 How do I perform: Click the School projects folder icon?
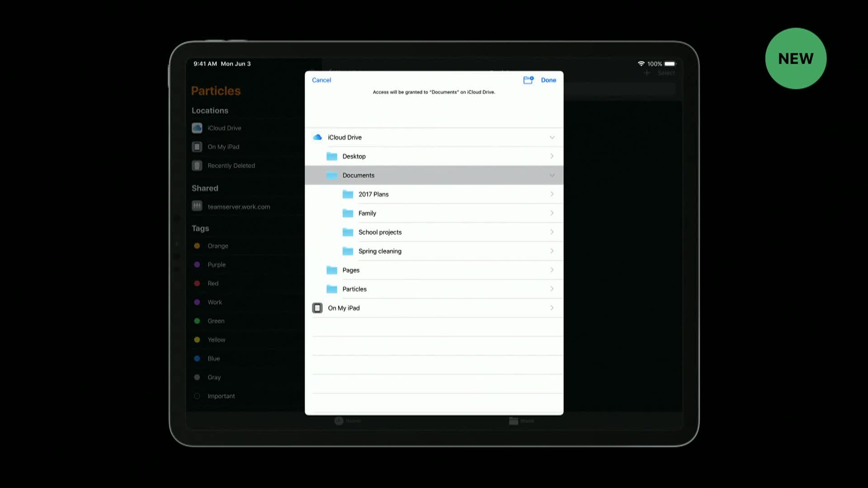(348, 232)
